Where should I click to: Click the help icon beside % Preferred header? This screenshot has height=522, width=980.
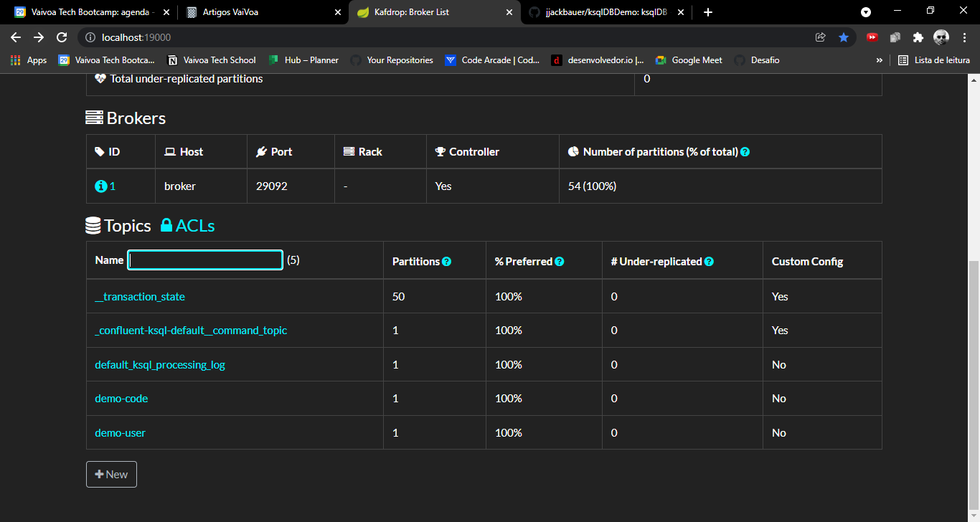560,262
